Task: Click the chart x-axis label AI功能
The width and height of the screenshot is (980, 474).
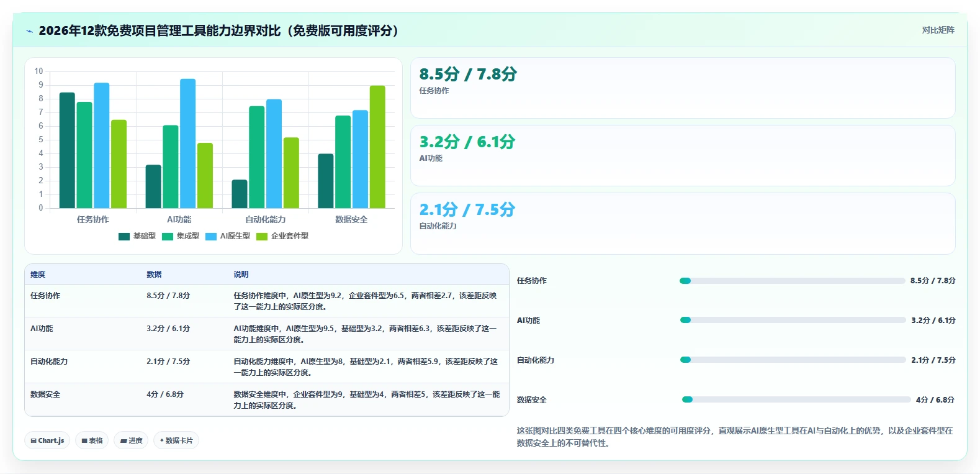Action: (179, 219)
